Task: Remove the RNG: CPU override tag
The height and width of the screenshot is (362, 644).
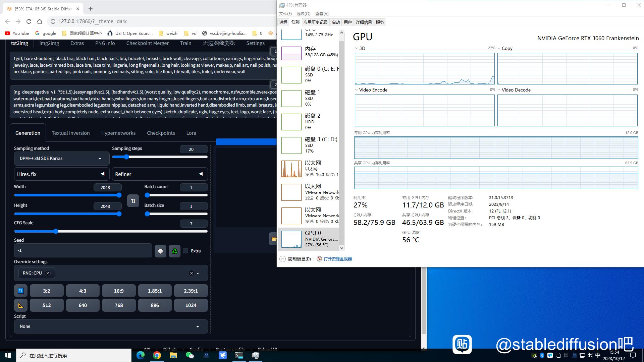Action: coord(48,273)
